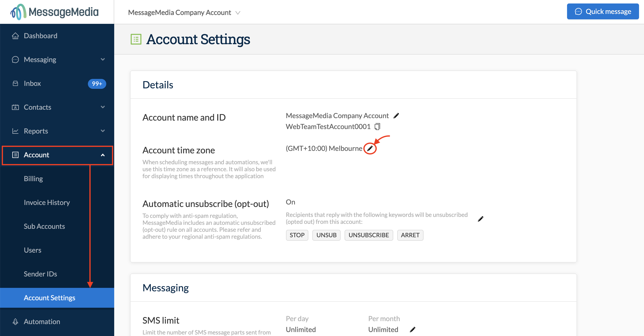The image size is (644, 336).
Task: Click the Per month Unlimited value
Action: (383, 330)
